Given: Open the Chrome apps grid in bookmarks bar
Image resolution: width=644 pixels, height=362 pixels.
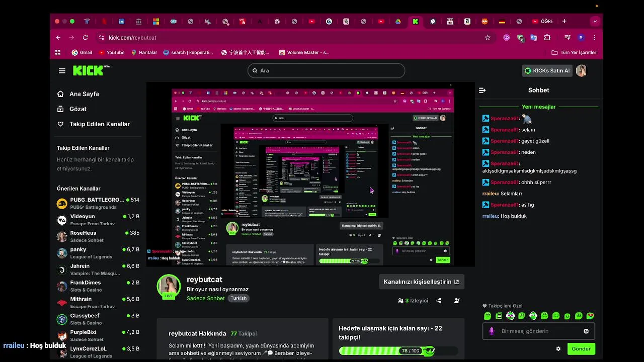Looking at the screenshot, I should [x=57, y=52].
